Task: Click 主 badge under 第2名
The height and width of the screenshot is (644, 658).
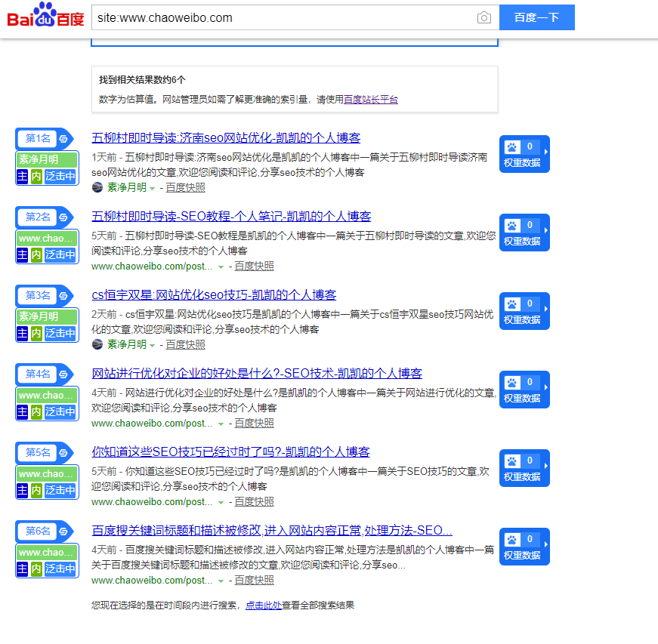Action: (x=22, y=254)
